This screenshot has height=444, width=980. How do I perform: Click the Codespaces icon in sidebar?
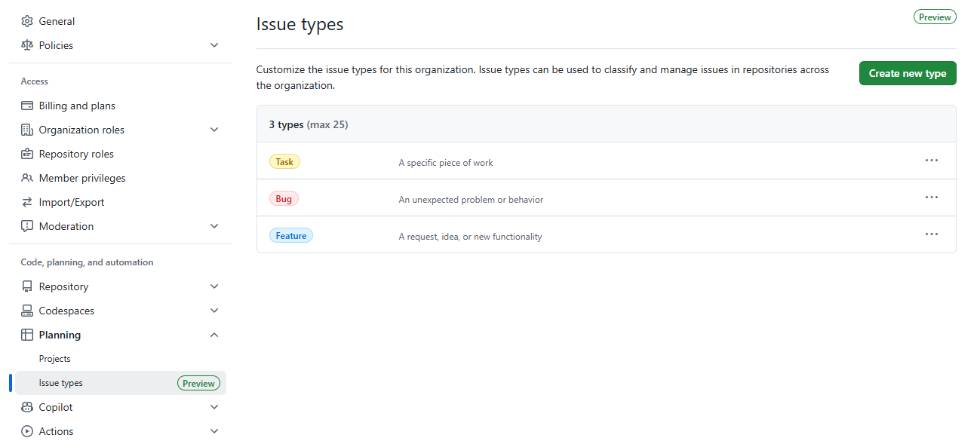pyautogui.click(x=26, y=310)
